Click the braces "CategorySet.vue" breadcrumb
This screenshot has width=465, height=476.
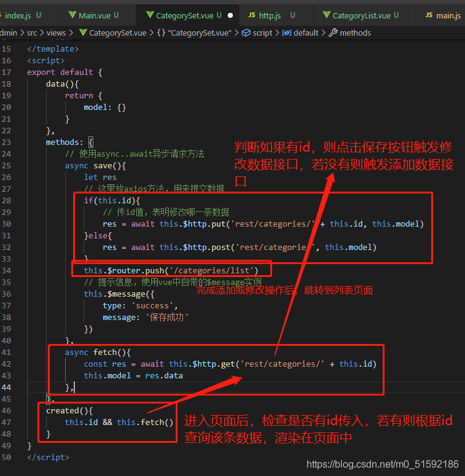[194, 33]
